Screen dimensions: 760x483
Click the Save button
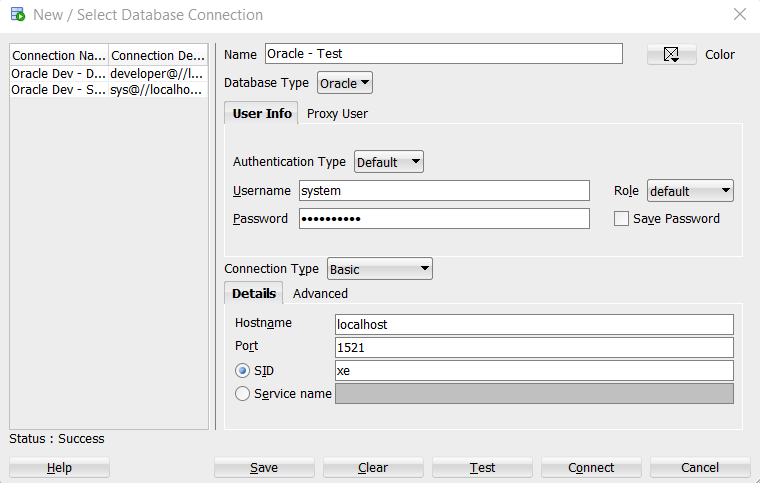[x=264, y=467]
